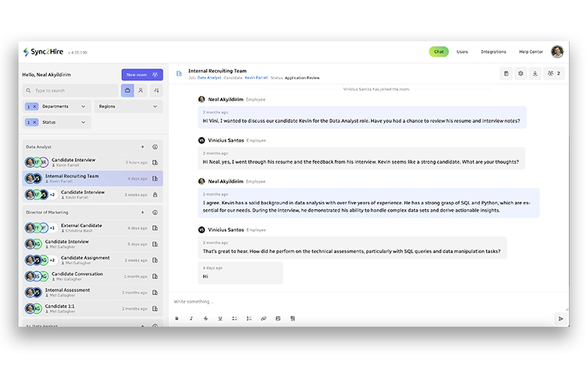This screenshot has height=368, width=588.
Task: Toggle strikethrough formatting
Action: pos(206,319)
